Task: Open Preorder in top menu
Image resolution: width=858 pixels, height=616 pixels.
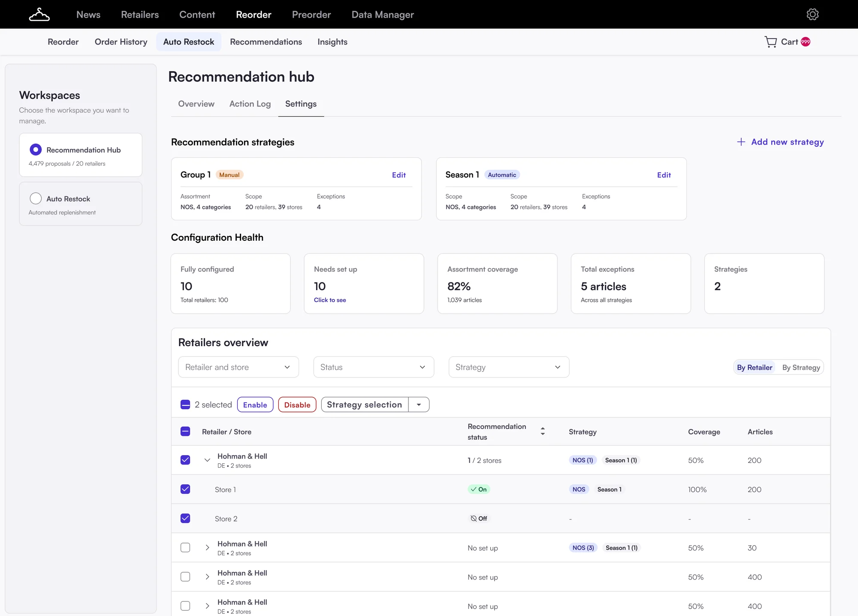Action: [311, 15]
